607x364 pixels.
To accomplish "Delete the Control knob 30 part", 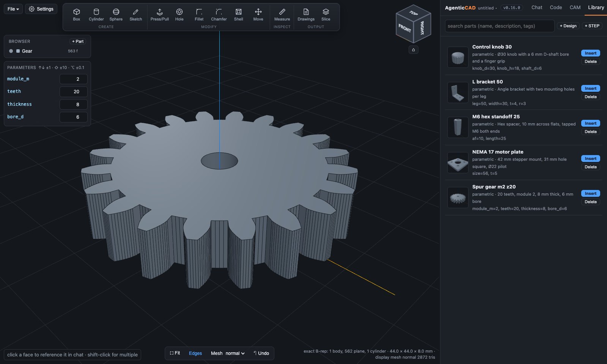I will (590, 61).
